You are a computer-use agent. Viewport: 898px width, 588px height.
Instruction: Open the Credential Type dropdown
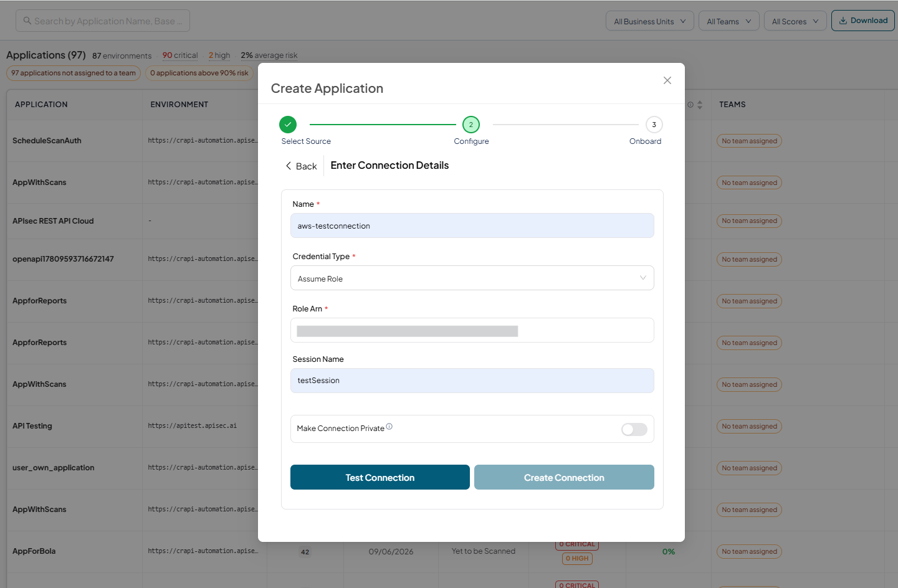(x=472, y=278)
